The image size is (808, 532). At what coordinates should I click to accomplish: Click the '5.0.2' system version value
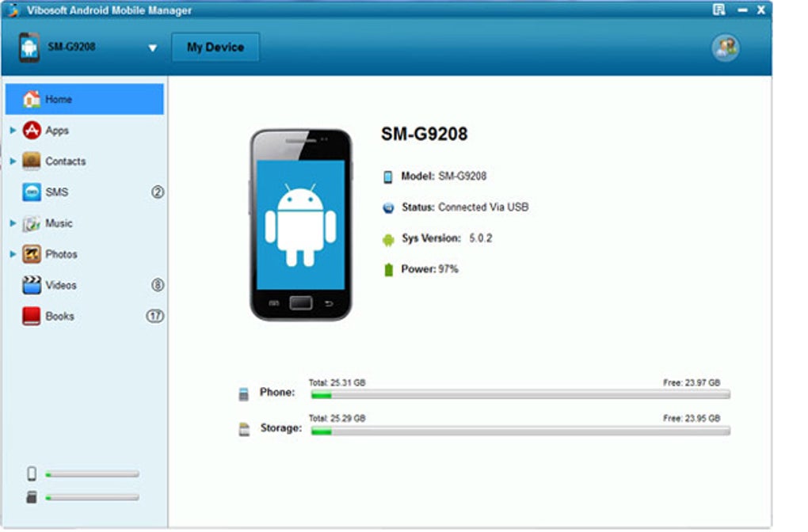click(480, 238)
